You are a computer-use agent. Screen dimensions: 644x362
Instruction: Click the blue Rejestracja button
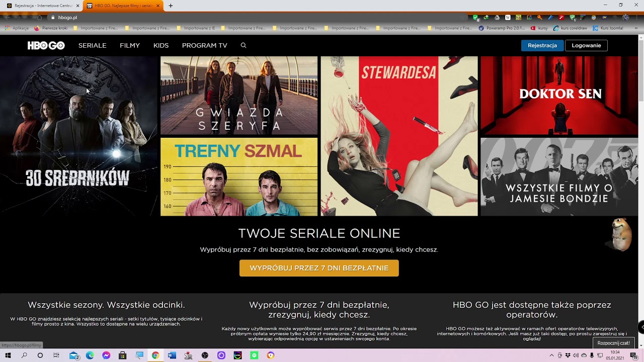[x=542, y=45]
